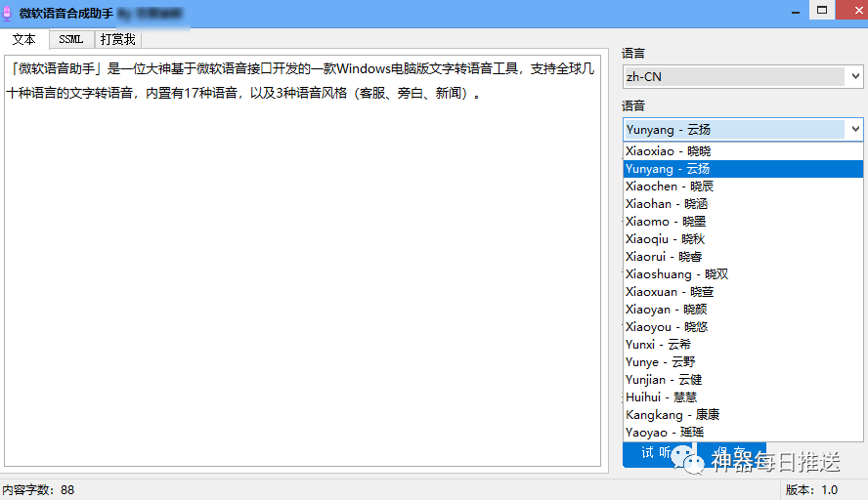
Task: Click 内容字数: 88 in status bar
Action: [x=38, y=490]
